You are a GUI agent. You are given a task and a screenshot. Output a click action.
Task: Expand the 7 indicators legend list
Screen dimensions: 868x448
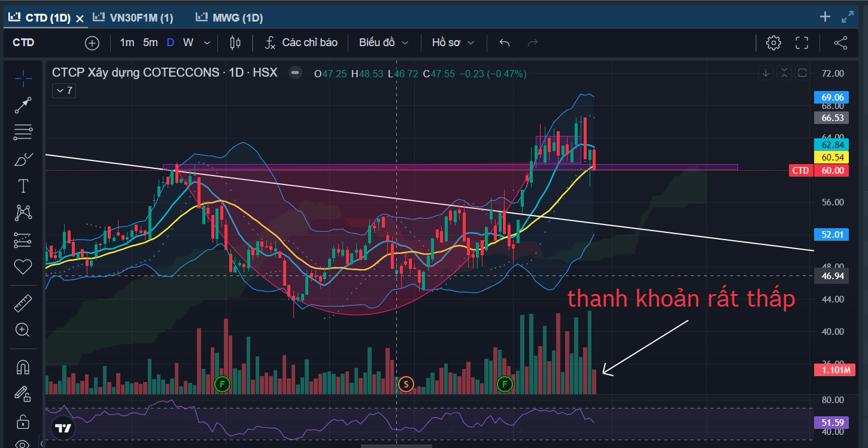coord(63,90)
